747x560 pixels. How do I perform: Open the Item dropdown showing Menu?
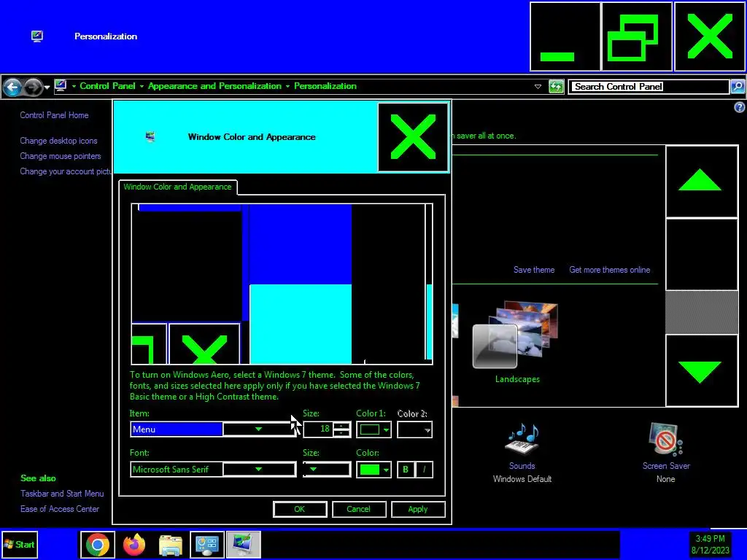point(212,429)
